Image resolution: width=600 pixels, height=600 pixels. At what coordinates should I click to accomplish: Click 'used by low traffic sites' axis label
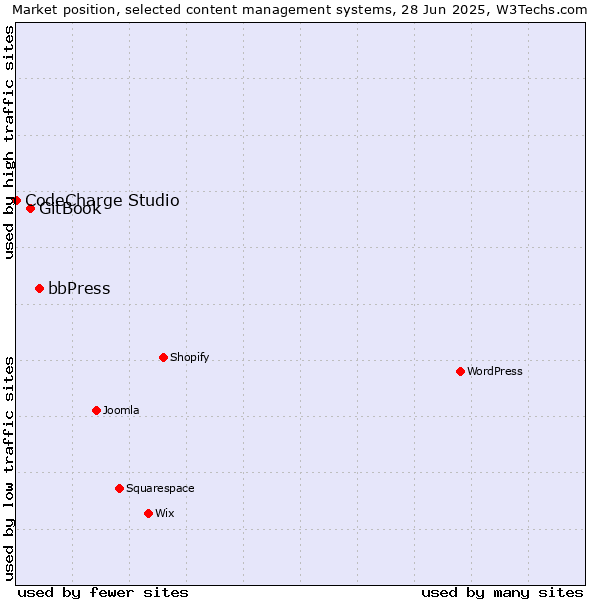click(x=9, y=469)
